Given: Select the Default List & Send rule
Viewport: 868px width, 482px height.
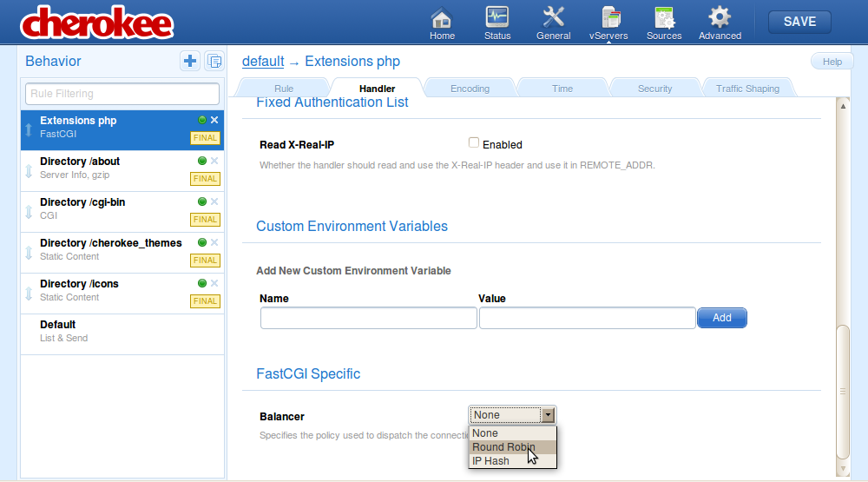Looking at the screenshot, I should click(x=122, y=334).
